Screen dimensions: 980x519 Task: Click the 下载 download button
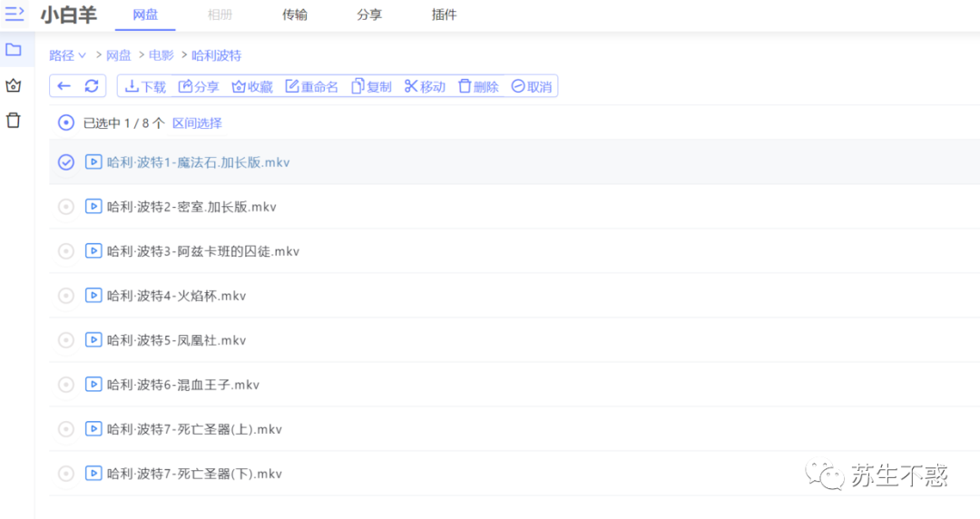pos(145,86)
